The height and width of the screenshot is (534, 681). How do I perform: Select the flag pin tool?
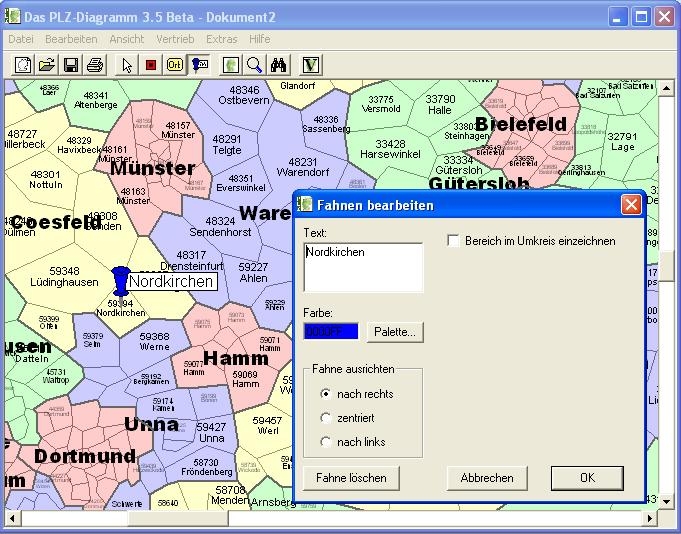[199, 65]
